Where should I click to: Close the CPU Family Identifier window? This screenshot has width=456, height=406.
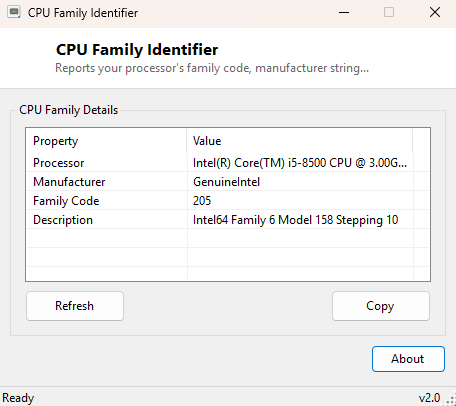click(435, 13)
